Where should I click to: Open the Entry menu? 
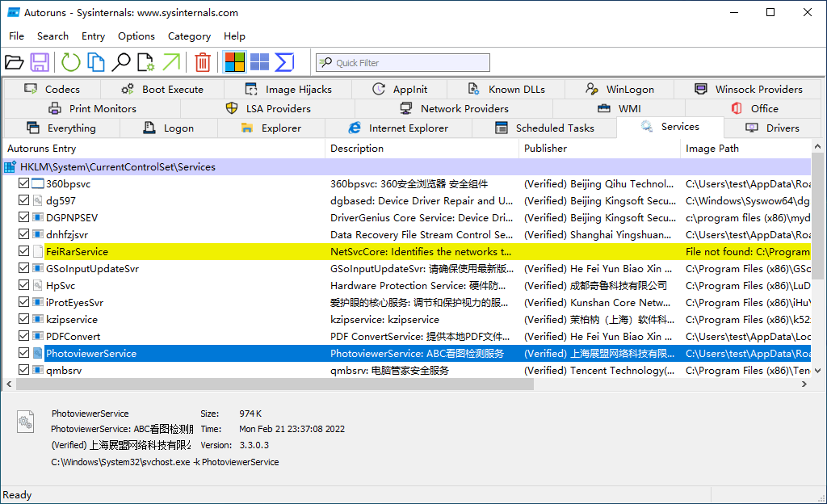[93, 36]
